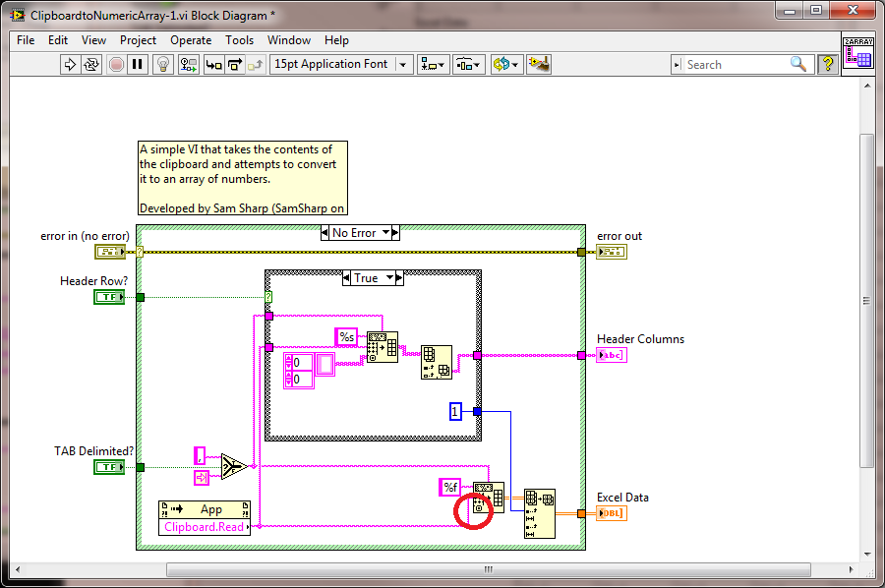Click the Abort Execution stop button
This screenshot has width=885, height=588.
pos(116,64)
